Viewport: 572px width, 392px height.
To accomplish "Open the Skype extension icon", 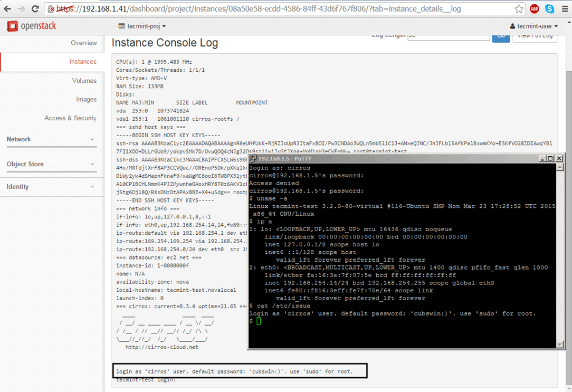I will (x=550, y=9).
